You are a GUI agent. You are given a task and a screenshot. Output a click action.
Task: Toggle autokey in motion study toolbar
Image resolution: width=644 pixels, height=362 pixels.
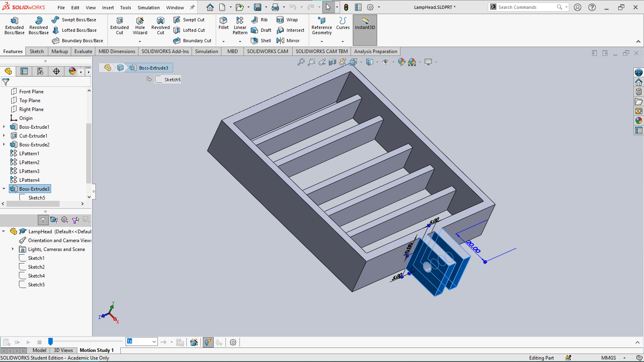click(x=208, y=342)
